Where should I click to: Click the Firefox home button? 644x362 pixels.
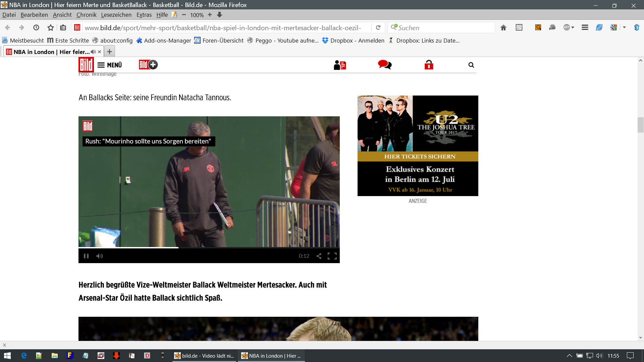[x=503, y=28]
